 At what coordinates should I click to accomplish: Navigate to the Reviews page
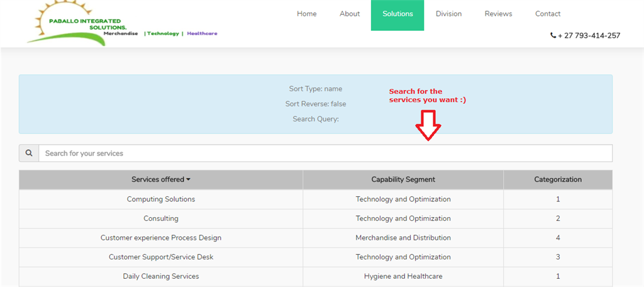pos(498,14)
